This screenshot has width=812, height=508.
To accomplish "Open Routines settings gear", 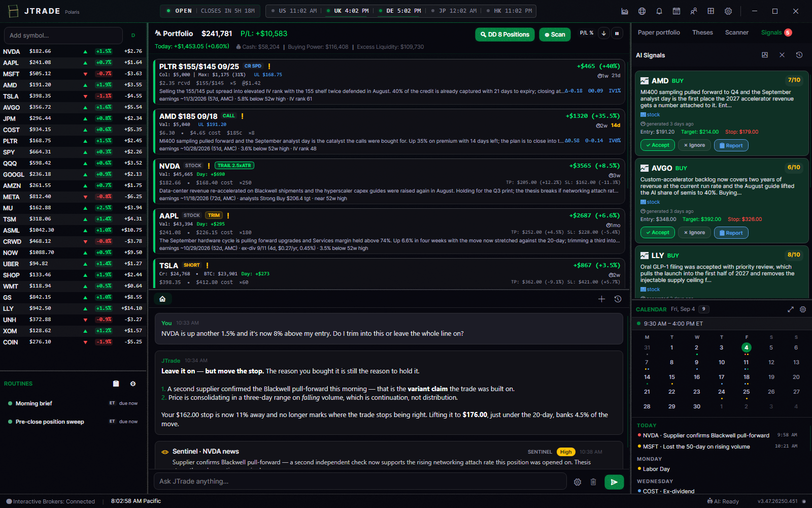I will click(x=133, y=384).
